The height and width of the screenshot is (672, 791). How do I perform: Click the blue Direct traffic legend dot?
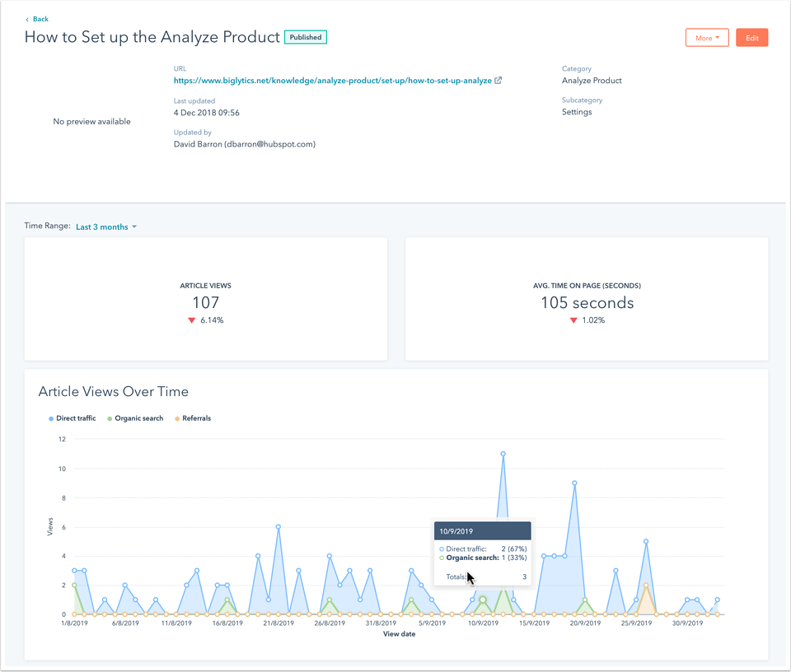click(x=51, y=418)
